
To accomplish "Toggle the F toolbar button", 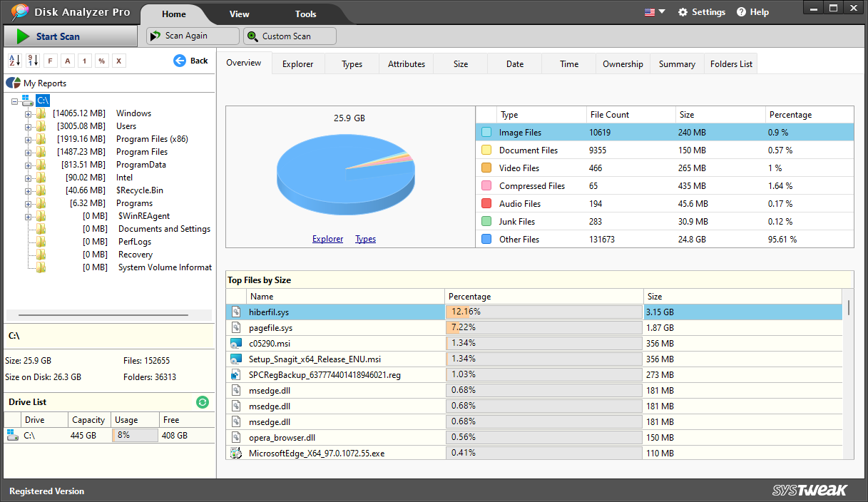I will tap(50, 61).
